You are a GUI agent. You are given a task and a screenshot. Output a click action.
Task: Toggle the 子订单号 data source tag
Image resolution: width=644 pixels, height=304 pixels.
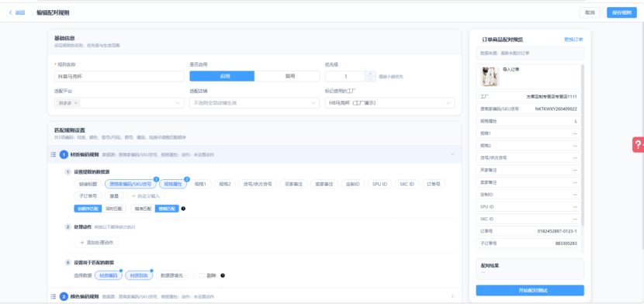pyautogui.click(x=88, y=196)
